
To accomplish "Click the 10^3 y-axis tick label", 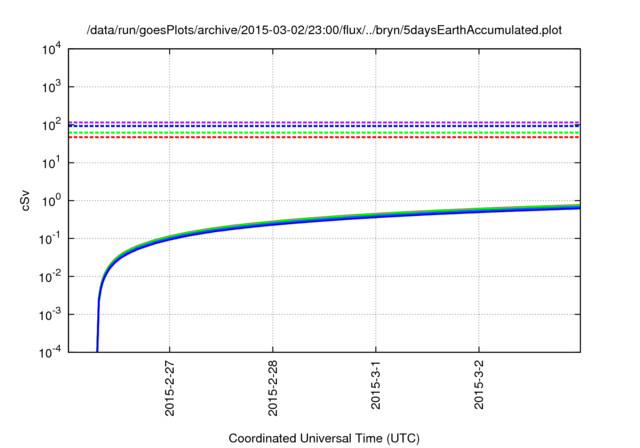I will (x=52, y=87).
